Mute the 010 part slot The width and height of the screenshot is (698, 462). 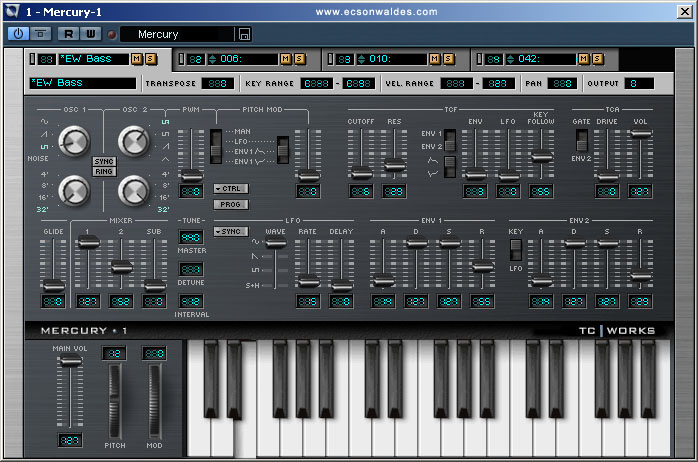[x=434, y=59]
